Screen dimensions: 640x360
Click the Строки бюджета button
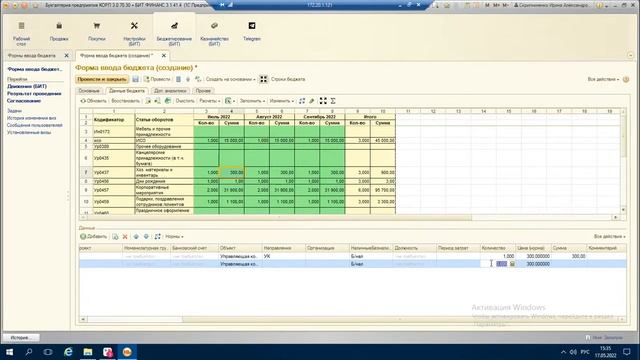coord(288,79)
